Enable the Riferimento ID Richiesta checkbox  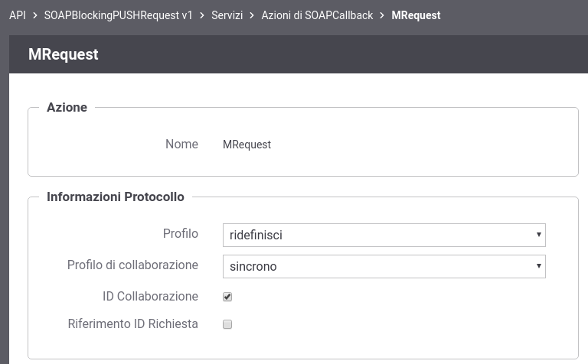(x=227, y=324)
